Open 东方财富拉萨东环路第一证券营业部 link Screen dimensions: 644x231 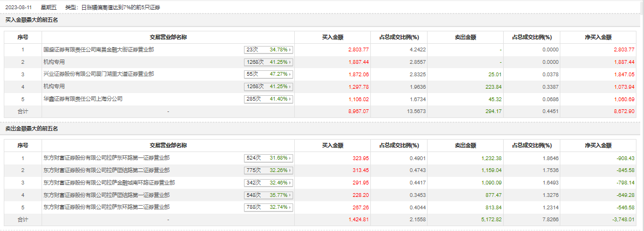point(106,159)
